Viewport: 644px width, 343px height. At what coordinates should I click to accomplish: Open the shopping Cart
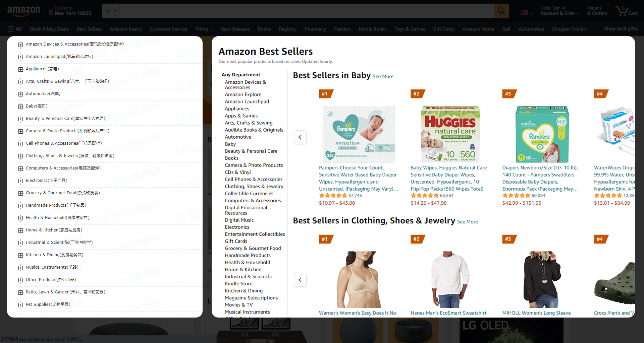[x=627, y=11]
